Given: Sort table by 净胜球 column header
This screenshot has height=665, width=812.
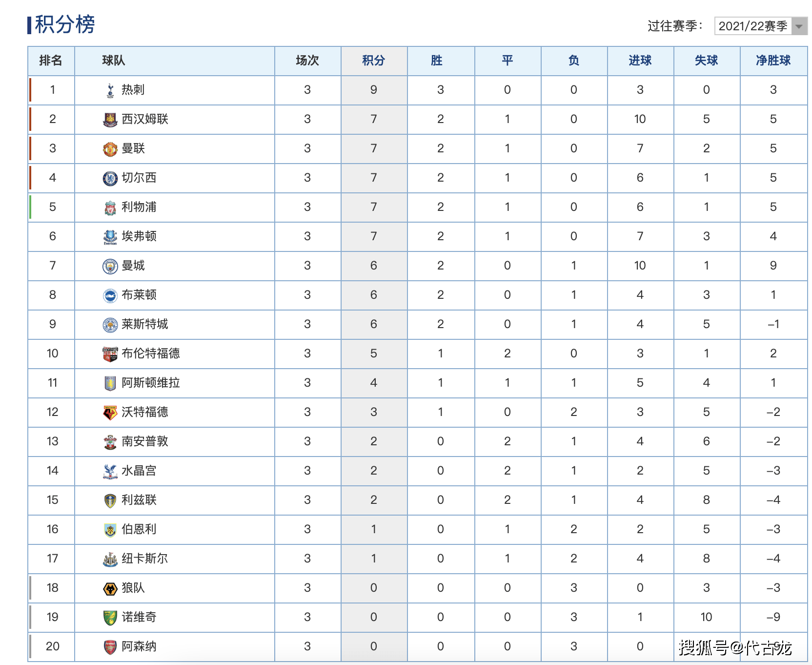Looking at the screenshot, I should click(x=773, y=61).
